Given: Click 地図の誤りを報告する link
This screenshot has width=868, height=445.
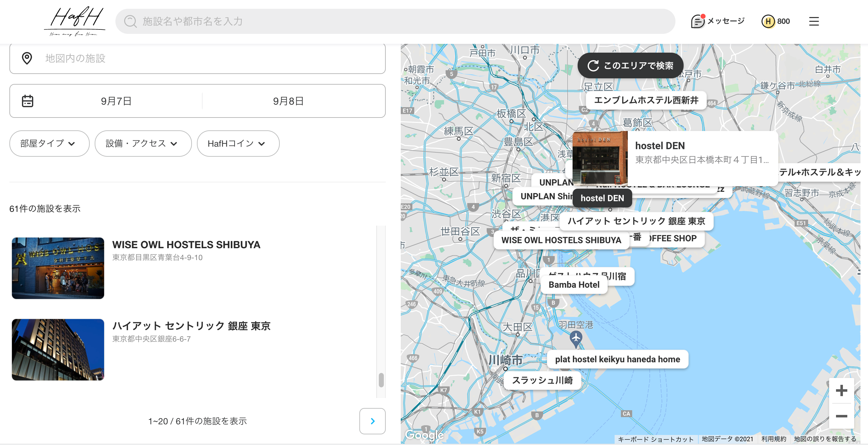Looking at the screenshot, I should click(x=825, y=439).
